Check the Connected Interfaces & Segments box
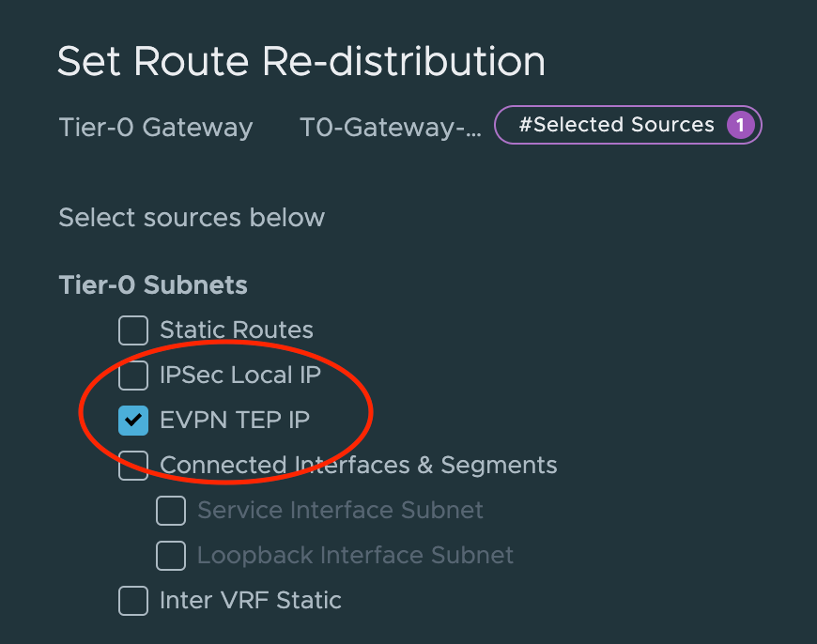Screen dimensions: 817x644 pos(133,466)
